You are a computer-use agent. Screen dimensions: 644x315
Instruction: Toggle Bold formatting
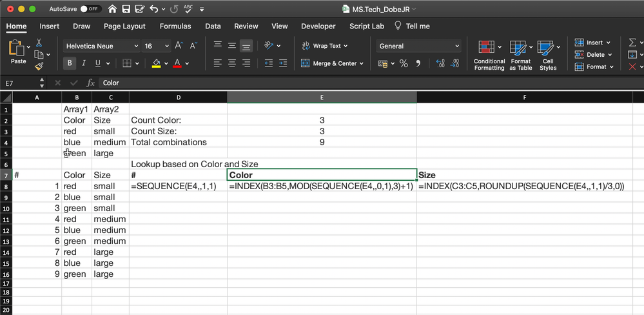[70, 63]
